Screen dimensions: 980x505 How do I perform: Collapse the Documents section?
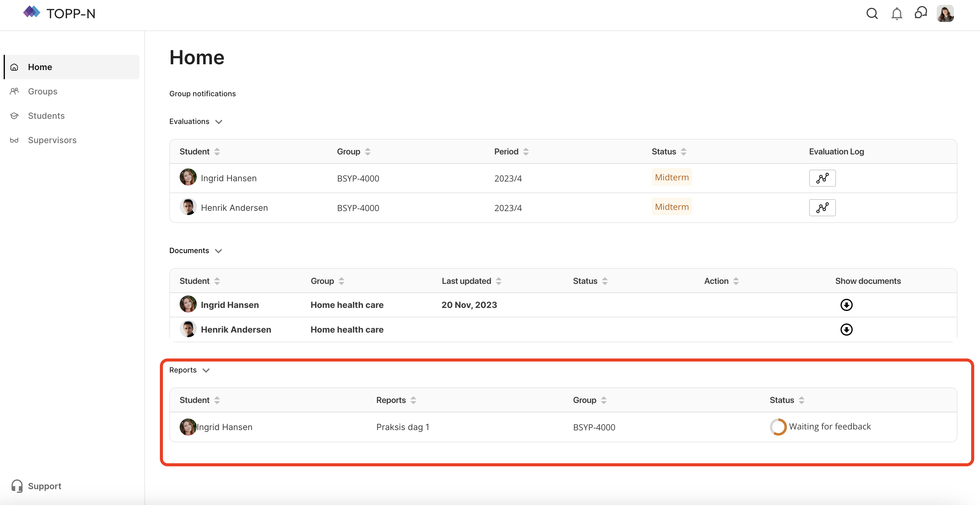coord(218,251)
